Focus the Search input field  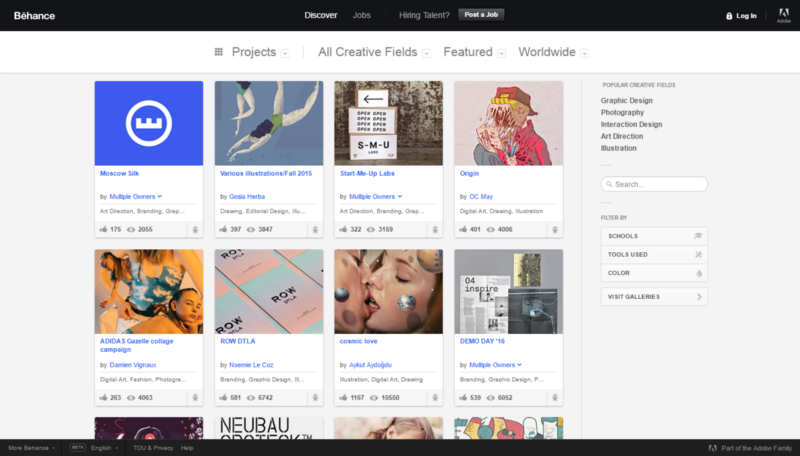click(x=654, y=184)
